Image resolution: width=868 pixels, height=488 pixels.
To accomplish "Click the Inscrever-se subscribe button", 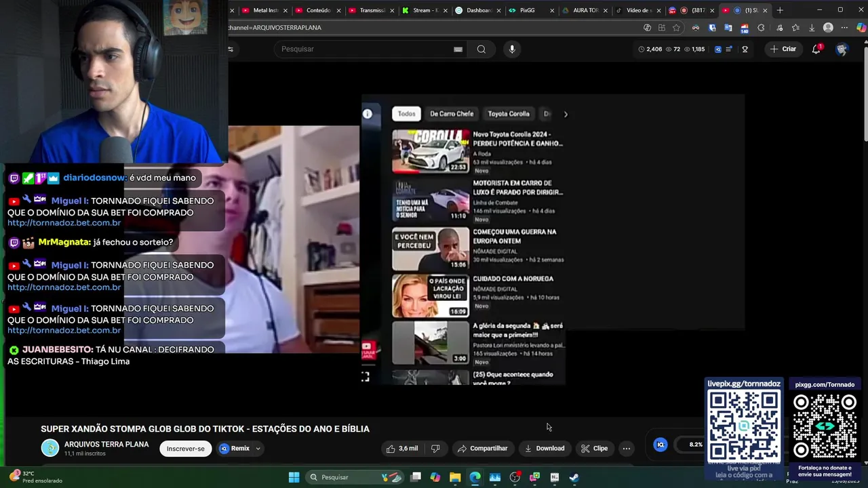I will click(x=185, y=448).
